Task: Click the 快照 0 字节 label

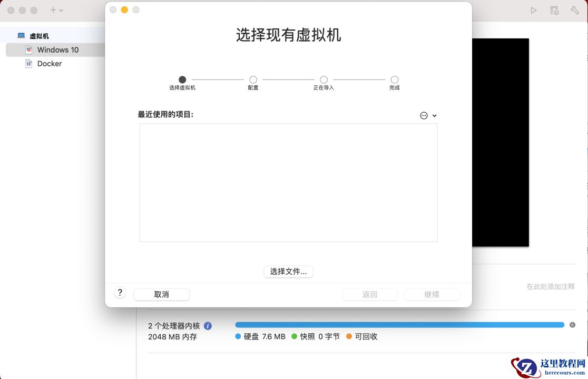Action: pyautogui.click(x=320, y=336)
